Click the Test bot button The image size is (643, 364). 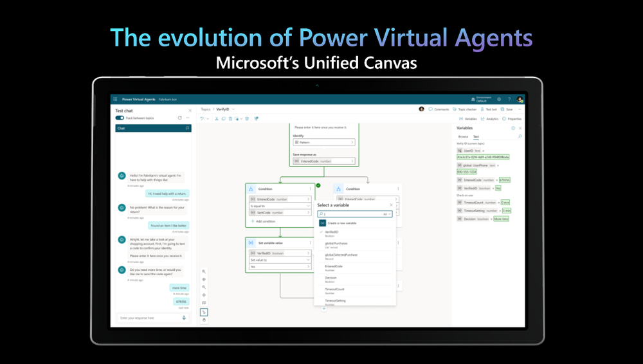click(489, 109)
